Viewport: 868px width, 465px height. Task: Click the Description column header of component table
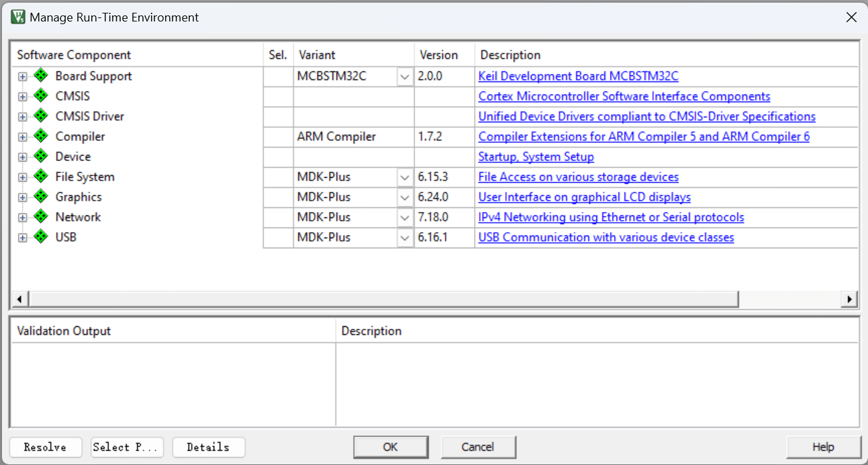coord(667,55)
